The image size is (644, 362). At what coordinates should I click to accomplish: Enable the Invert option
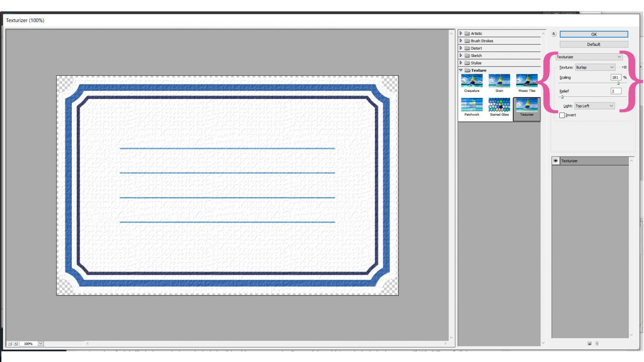562,115
